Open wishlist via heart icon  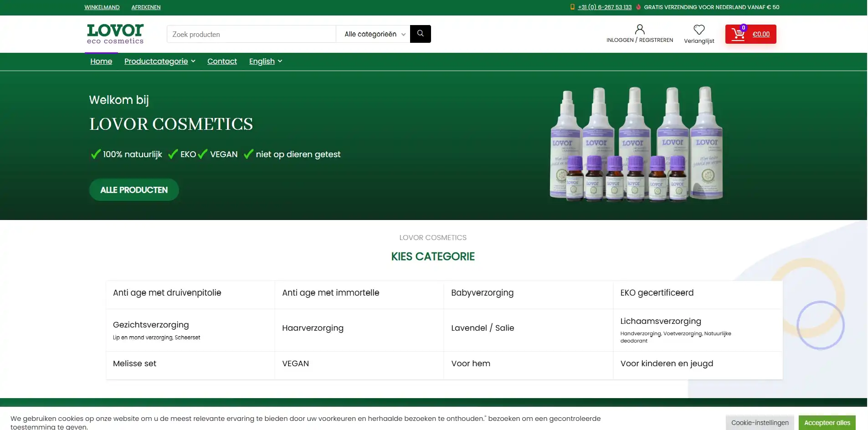pos(699,30)
